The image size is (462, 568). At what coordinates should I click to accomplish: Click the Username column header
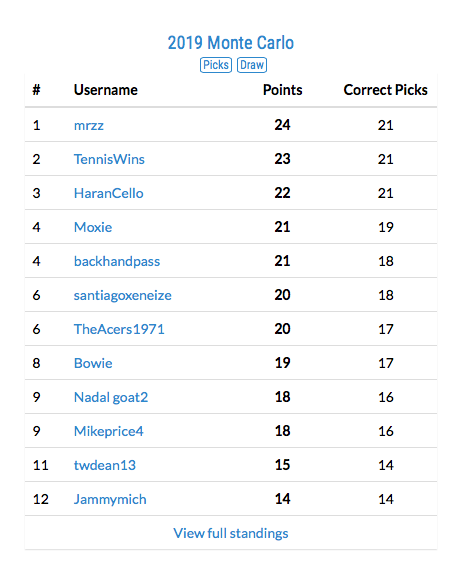point(106,90)
